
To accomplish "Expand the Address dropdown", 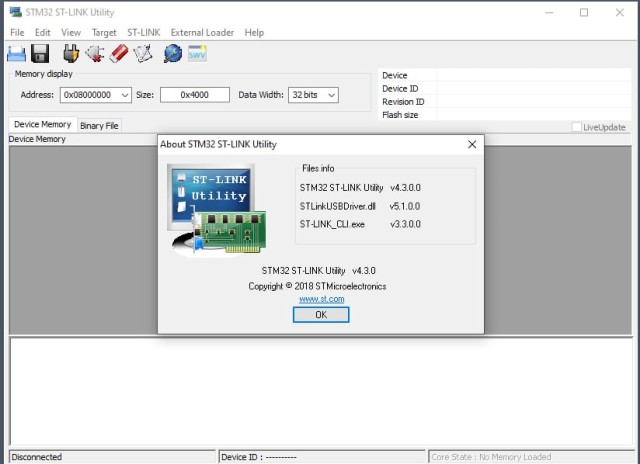I will pos(125,95).
